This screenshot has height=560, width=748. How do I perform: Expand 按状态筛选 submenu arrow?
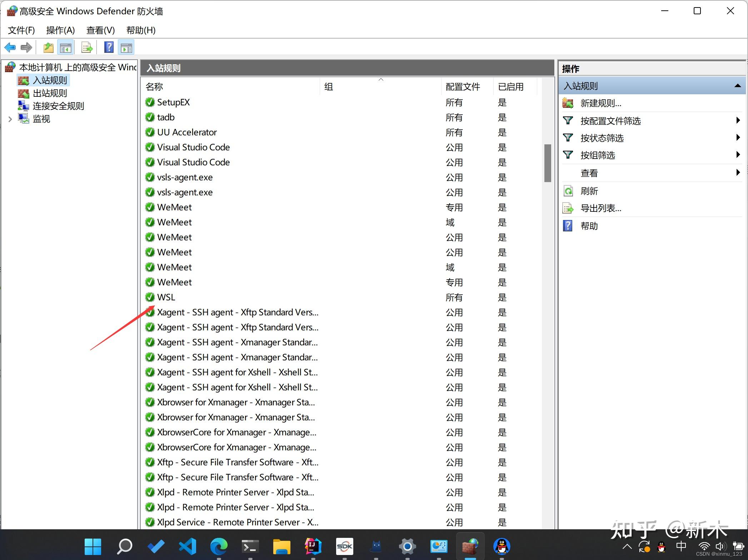pos(738,137)
